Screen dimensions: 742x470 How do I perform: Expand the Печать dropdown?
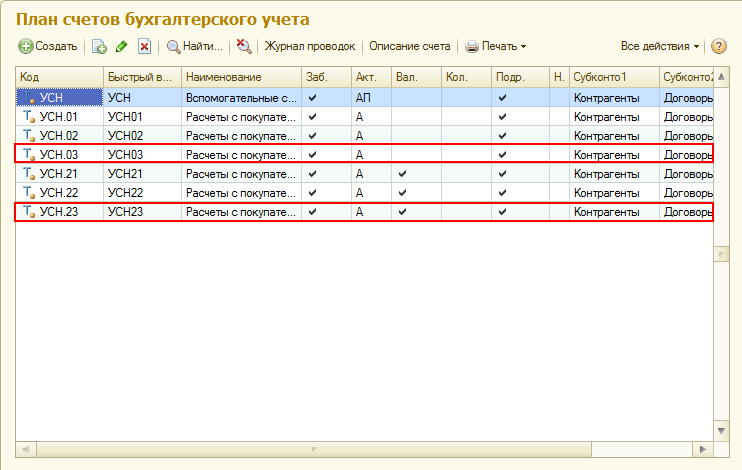[x=495, y=46]
